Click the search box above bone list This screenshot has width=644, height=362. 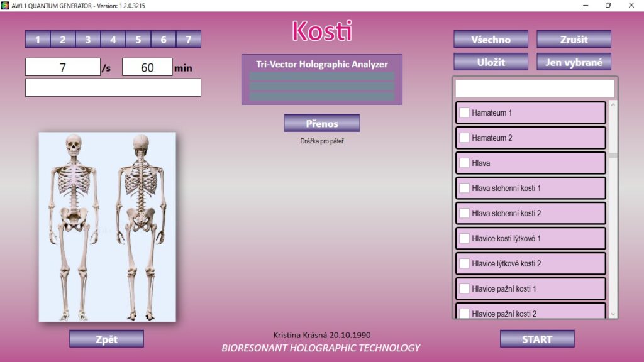tap(535, 88)
